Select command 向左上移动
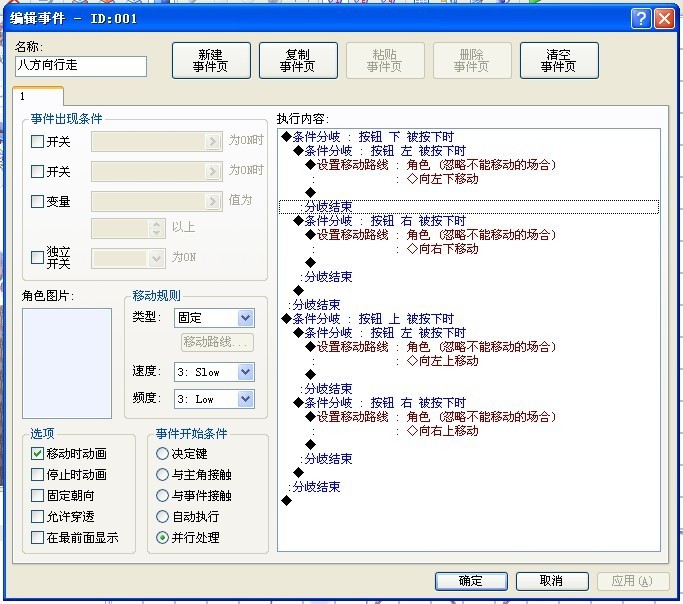683x604 pixels. coord(469,361)
